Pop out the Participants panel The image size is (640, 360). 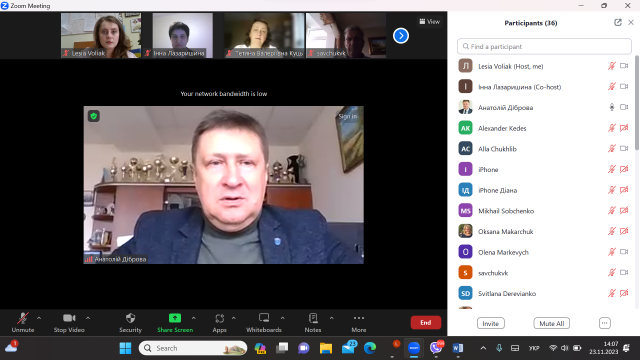618,22
